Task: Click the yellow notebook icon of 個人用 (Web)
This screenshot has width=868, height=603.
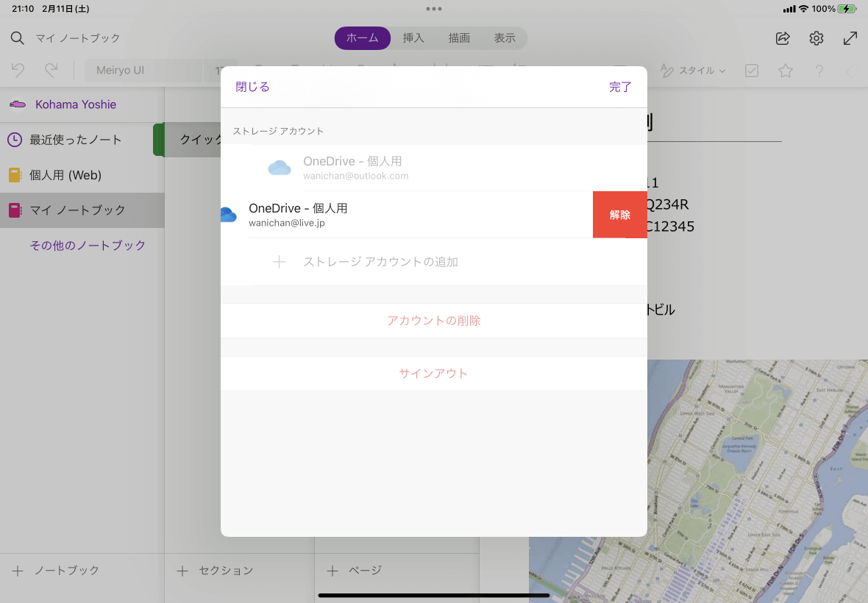Action: [15, 175]
